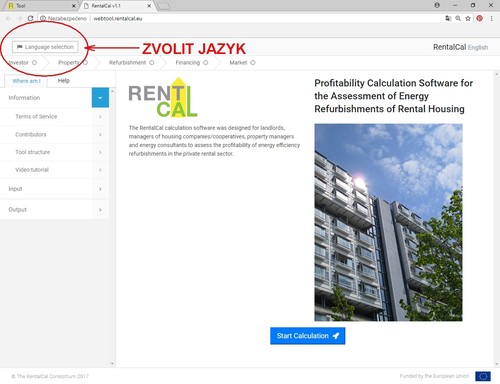The image size is (500, 384).
Task: Close the Tool browser tab
Action: [74, 6]
